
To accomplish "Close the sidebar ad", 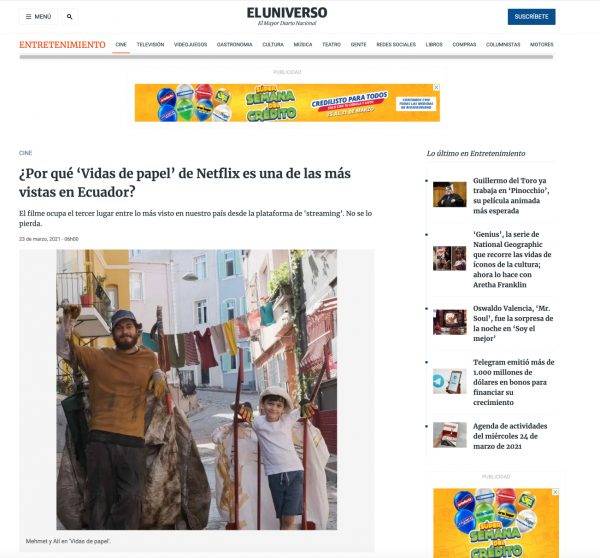I will 556,492.
